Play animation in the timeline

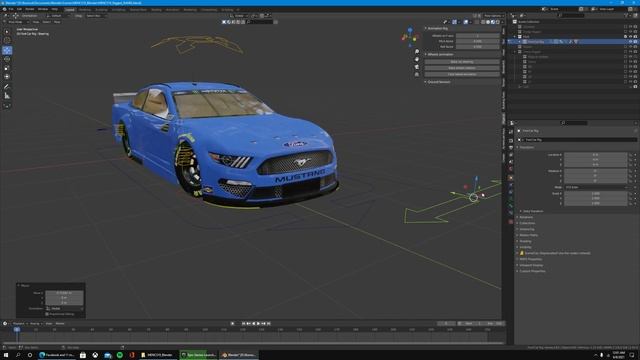[258, 324]
